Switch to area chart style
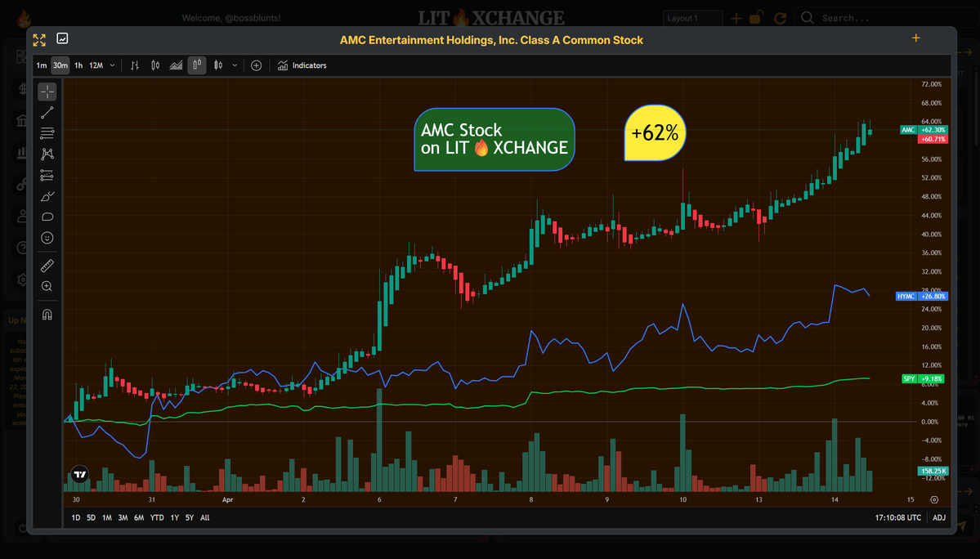 (x=177, y=65)
